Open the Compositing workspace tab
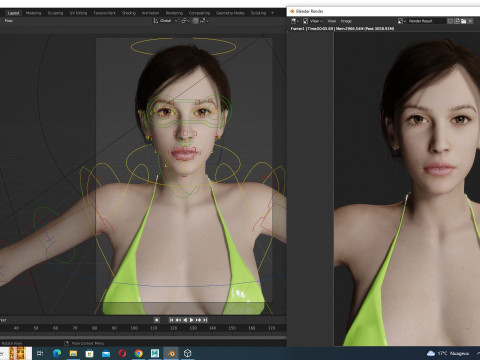 click(199, 13)
